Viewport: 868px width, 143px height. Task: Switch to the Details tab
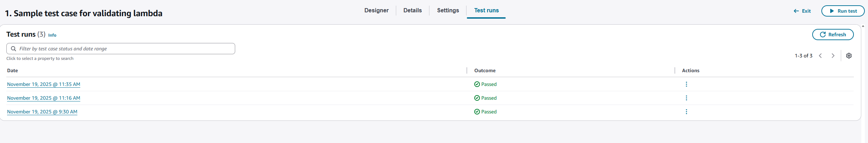click(x=412, y=11)
